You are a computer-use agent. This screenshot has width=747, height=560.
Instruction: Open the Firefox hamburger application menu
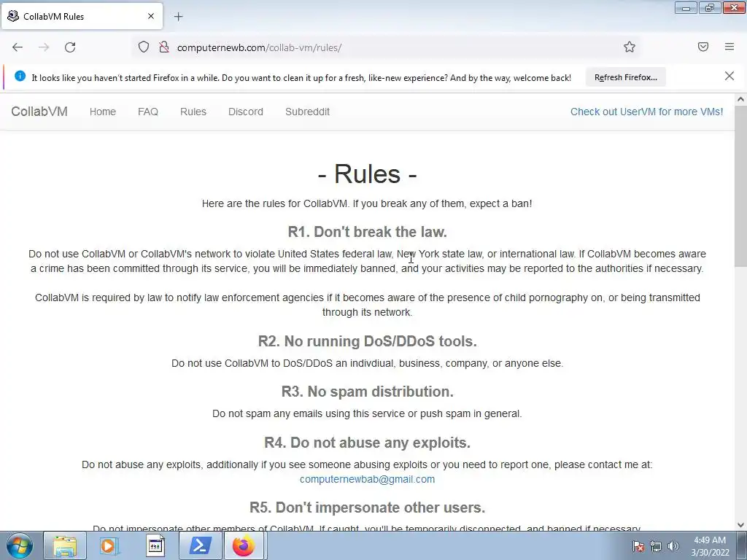click(729, 47)
